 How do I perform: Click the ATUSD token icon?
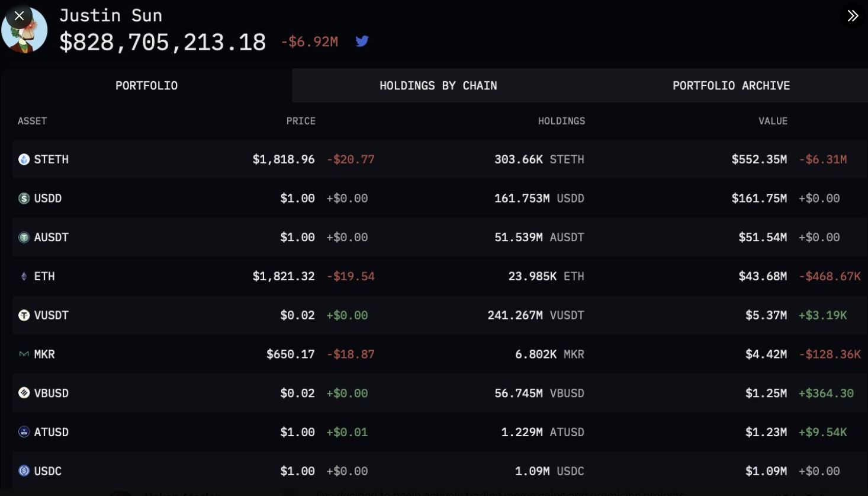click(24, 432)
